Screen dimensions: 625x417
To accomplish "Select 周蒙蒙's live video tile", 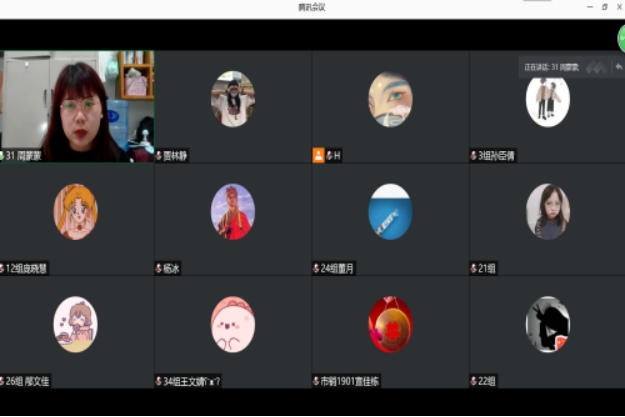I will (77, 105).
